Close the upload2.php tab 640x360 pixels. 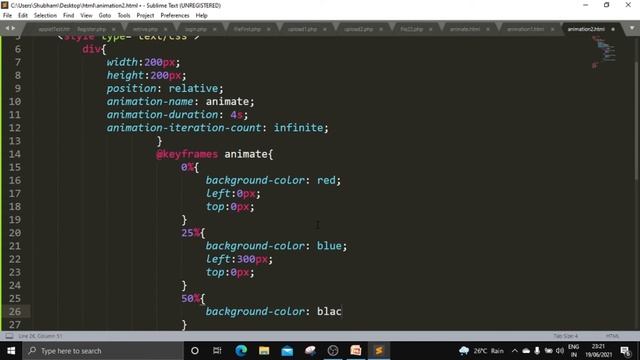(x=381, y=29)
